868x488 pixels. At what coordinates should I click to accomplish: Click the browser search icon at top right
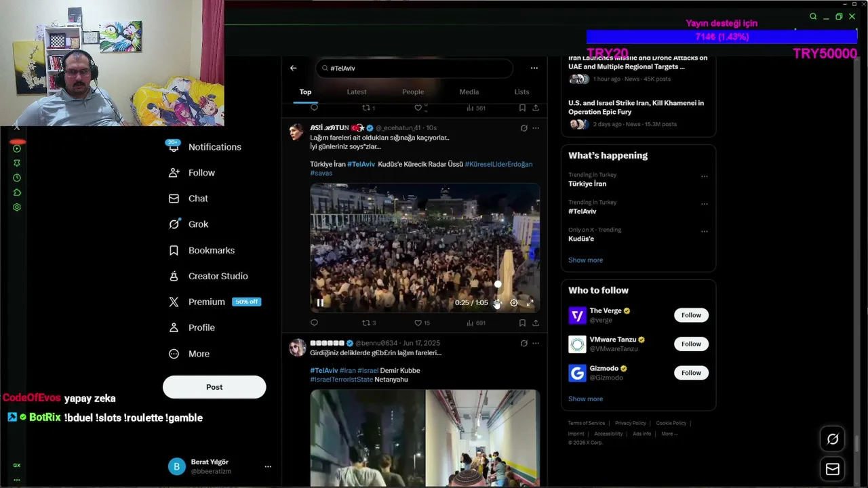tap(813, 16)
